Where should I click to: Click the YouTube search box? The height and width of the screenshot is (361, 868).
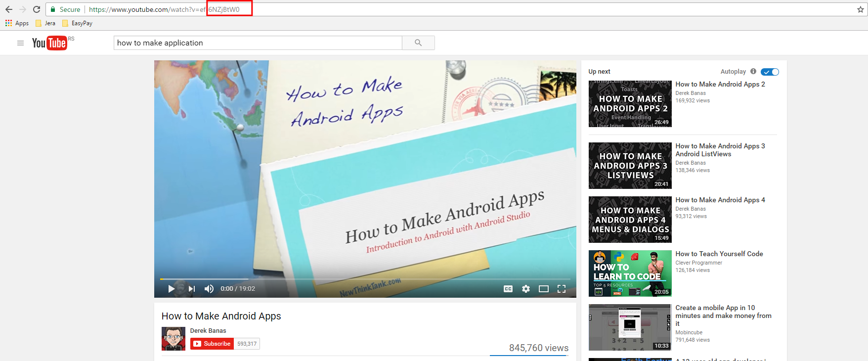click(258, 43)
